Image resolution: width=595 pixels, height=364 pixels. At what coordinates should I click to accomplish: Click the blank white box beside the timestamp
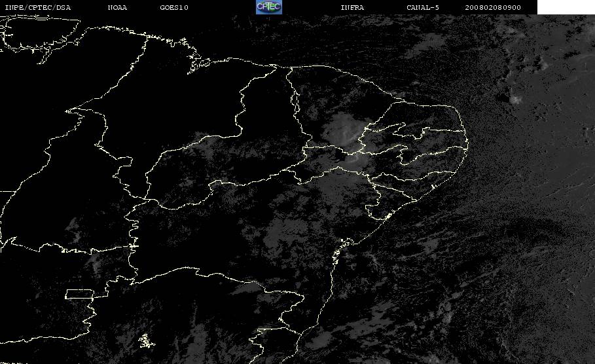(x=566, y=7)
